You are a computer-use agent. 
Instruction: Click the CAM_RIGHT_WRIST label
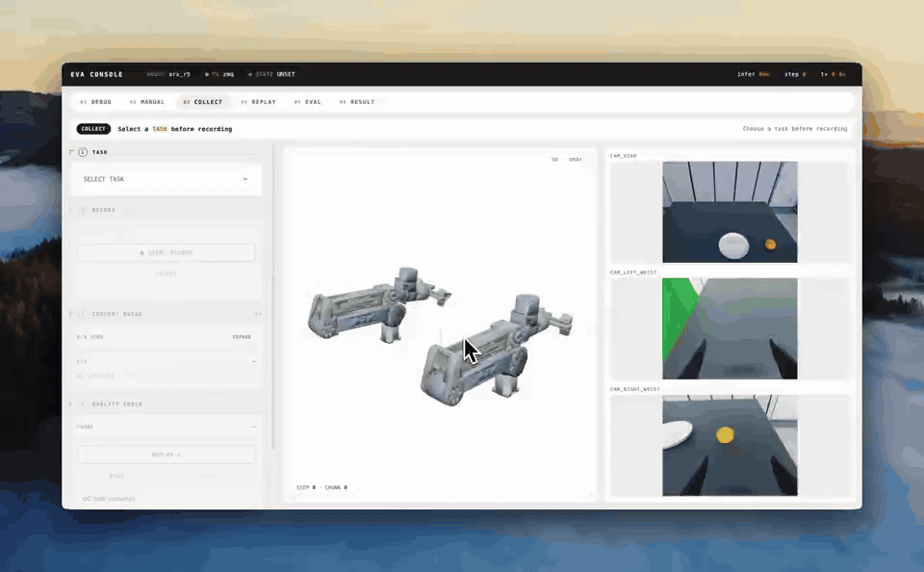pos(634,389)
